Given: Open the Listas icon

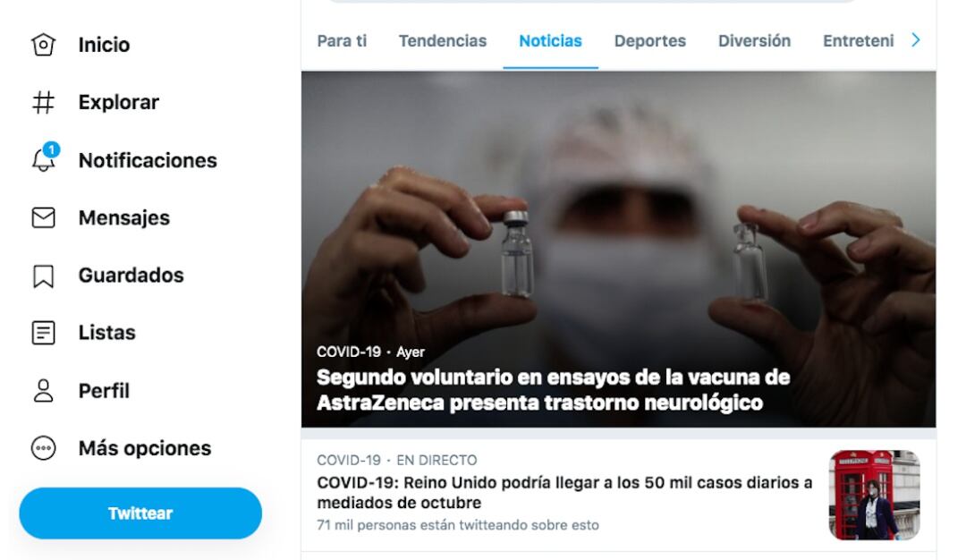Looking at the screenshot, I should point(43,333).
